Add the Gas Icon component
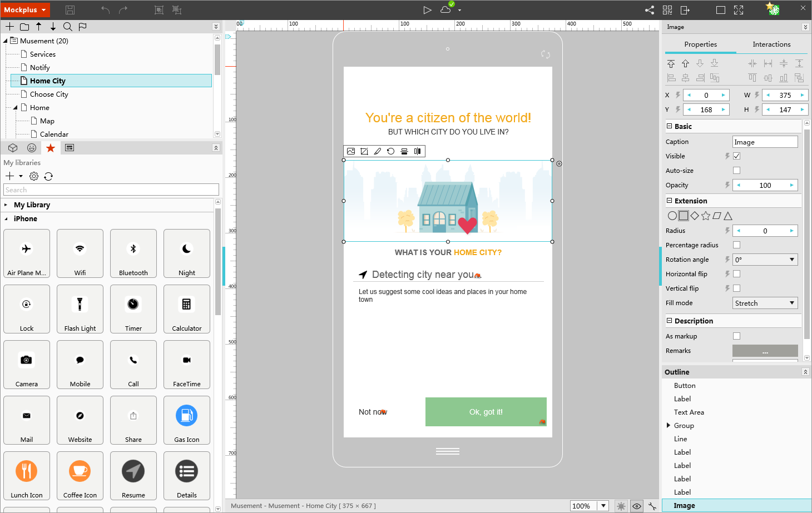 pyautogui.click(x=187, y=420)
